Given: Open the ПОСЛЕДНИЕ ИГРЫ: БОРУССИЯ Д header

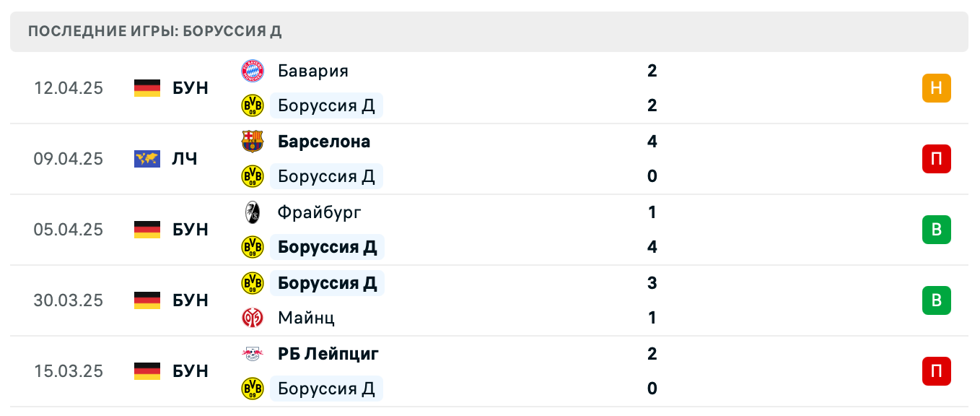Looking at the screenshot, I should (155, 32).
